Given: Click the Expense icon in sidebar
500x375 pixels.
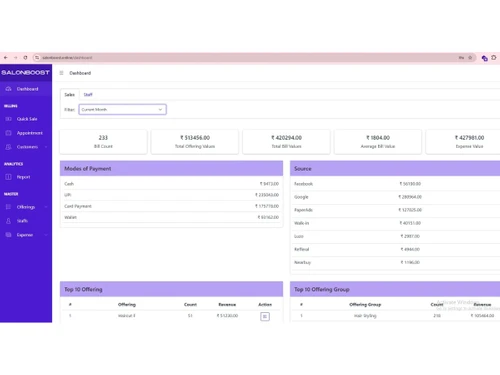Looking at the screenshot, I should [9, 235].
